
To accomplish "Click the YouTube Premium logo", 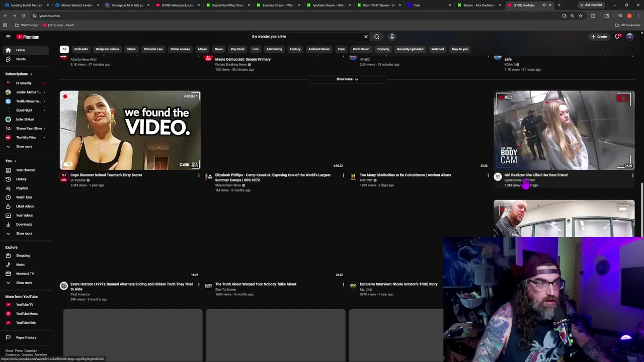I will (28, 37).
